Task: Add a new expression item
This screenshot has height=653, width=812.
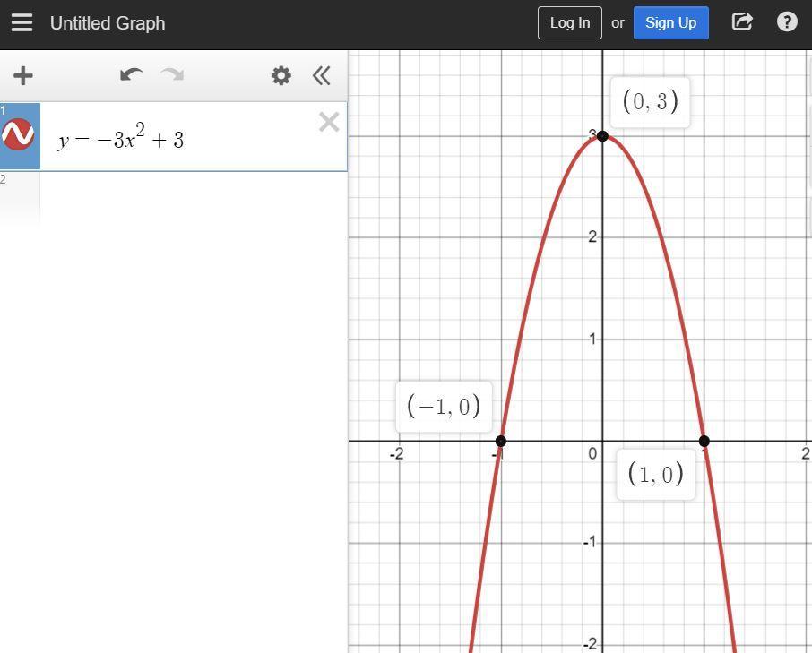Action: (x=22, y=75)
